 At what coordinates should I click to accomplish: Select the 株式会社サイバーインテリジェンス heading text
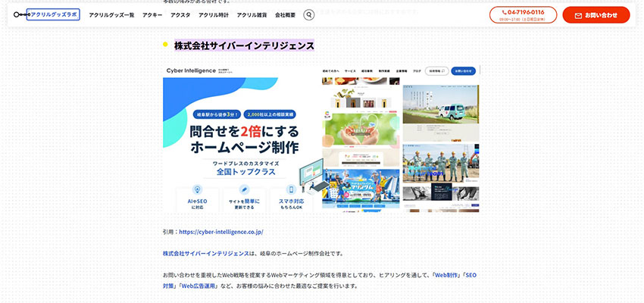[x=244, y=45]
